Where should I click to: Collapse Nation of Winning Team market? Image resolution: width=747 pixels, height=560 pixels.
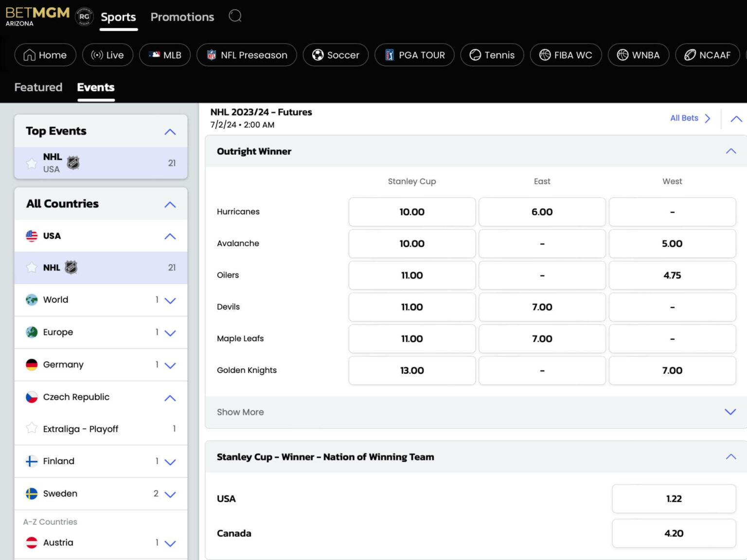pos(730,456)
